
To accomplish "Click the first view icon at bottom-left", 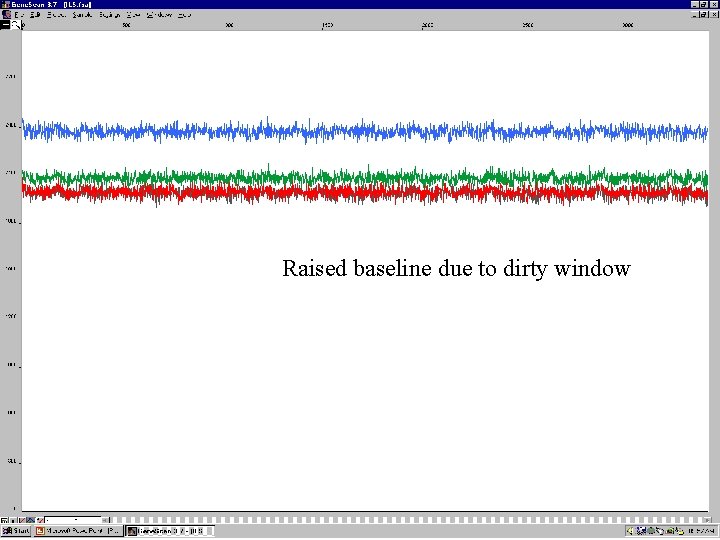I will pos(5,520).
